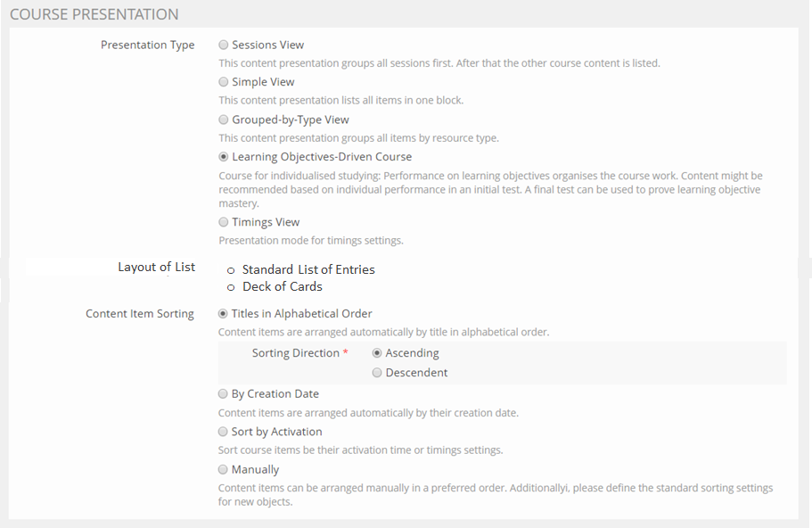Pick the Learning Objectives-Driven Course option

[224, 157]
